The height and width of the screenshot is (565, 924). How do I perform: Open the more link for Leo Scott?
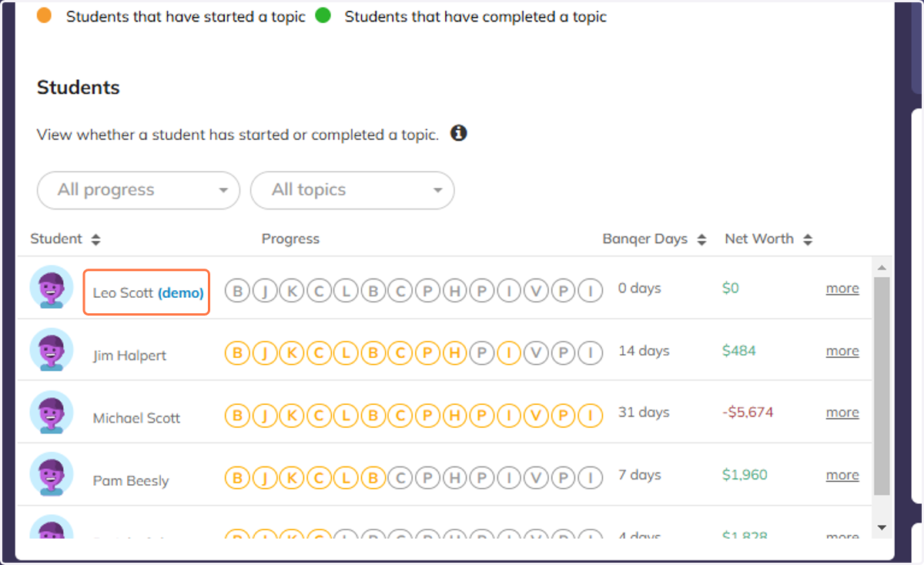(842, 289)
